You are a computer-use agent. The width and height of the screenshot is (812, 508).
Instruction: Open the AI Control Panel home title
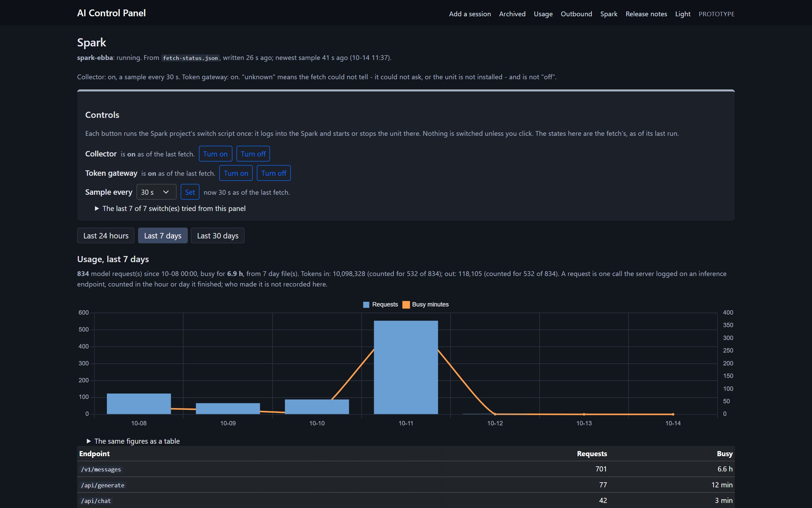(111, 13)
